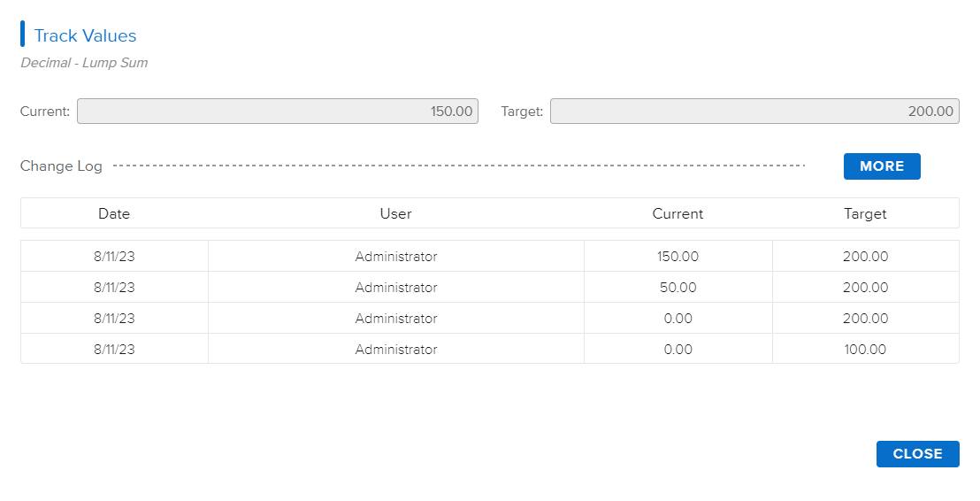
Task: Click the last row's 8/11/23 date
Action: [x=114, y=350]
